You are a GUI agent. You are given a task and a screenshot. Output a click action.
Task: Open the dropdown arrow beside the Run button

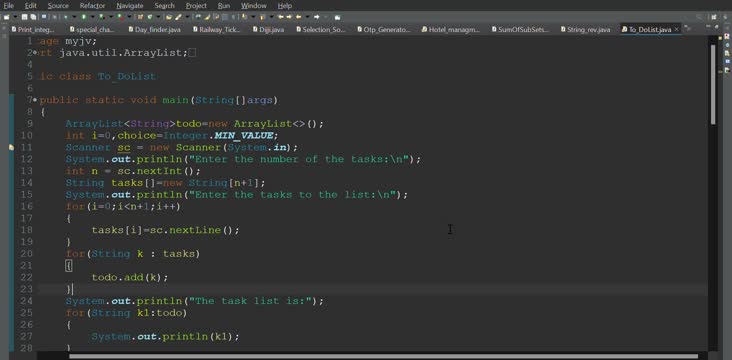pyautogui.click(x=92, y=17)
